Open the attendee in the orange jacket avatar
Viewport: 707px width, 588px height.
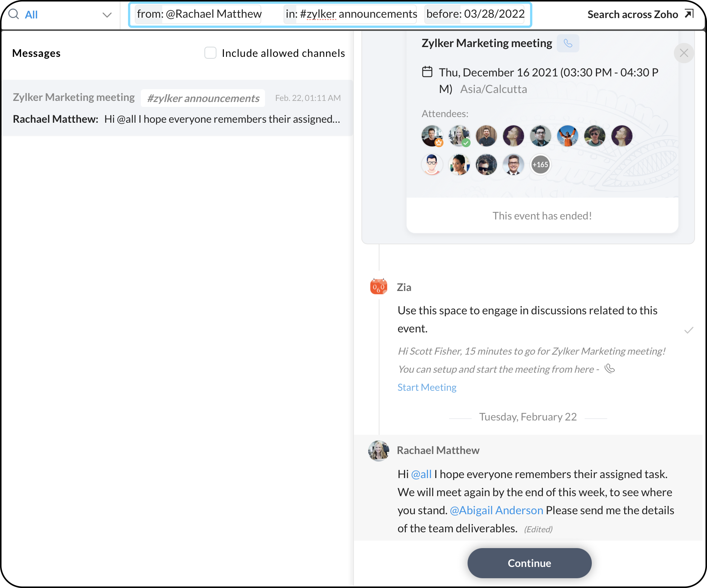pyautogui.click(x=568, y=136)
